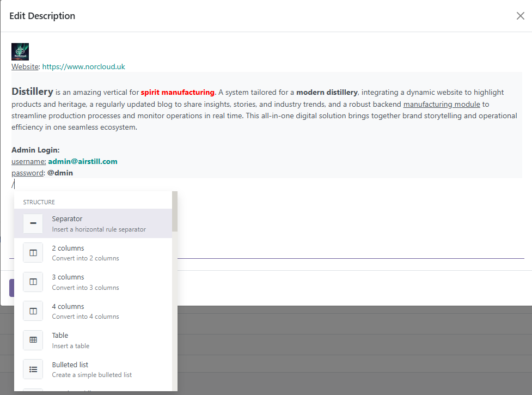Screen dimensions: 532x395
Task: Place cursor after the slash character
Action: [14, 185]
